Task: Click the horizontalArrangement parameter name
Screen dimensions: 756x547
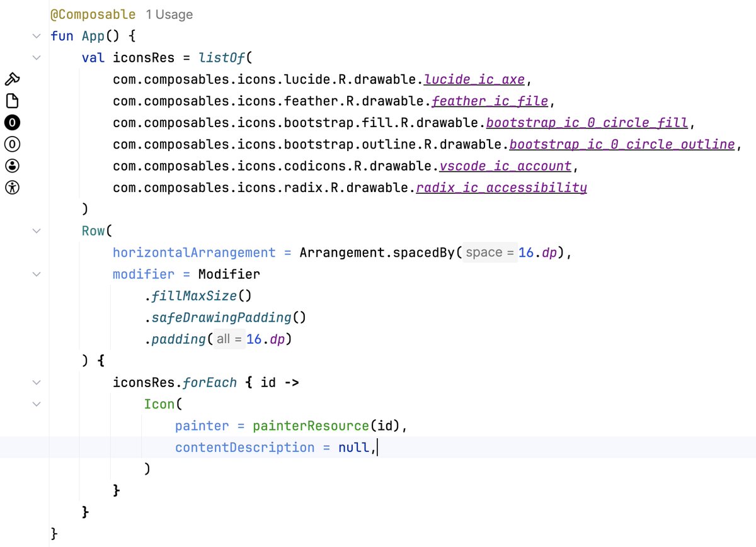Action: click(194, 252)
